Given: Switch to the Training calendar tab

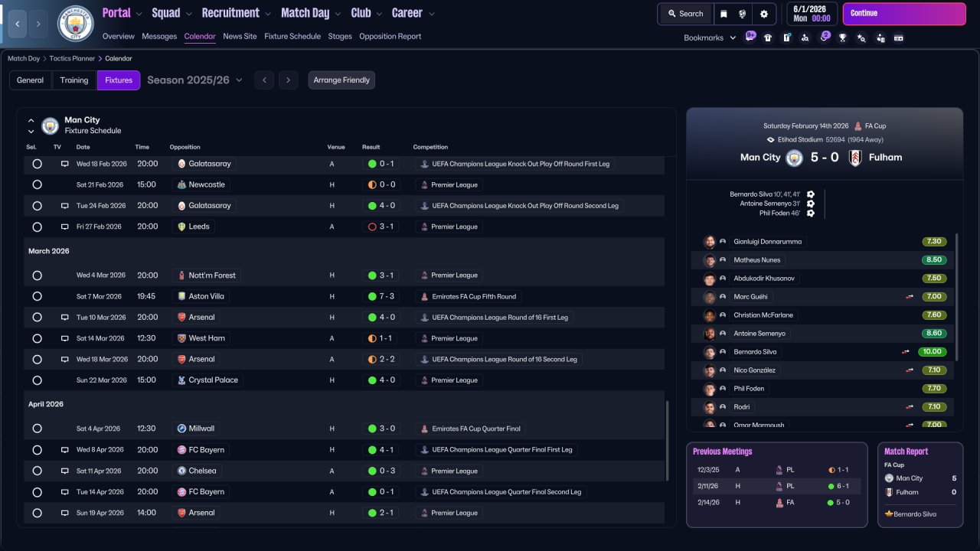Looking at the screenshot, I should tap(74, 80).
